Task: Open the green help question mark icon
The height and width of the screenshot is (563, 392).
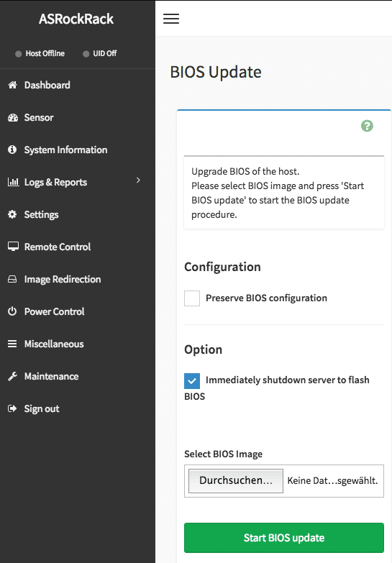Action: tap(367, 126)
